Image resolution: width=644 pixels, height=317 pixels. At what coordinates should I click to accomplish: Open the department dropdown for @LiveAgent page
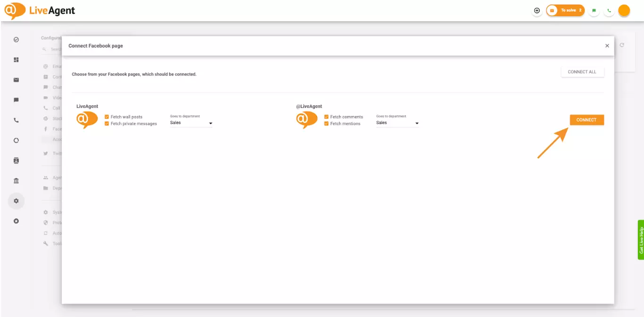click(397, 122)
